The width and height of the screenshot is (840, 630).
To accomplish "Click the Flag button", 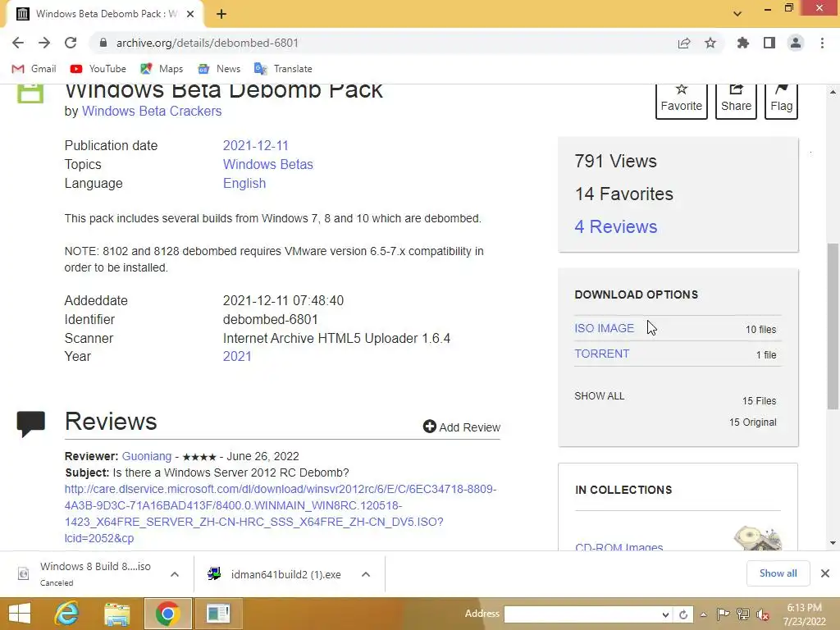I will [x=782, y=101].
